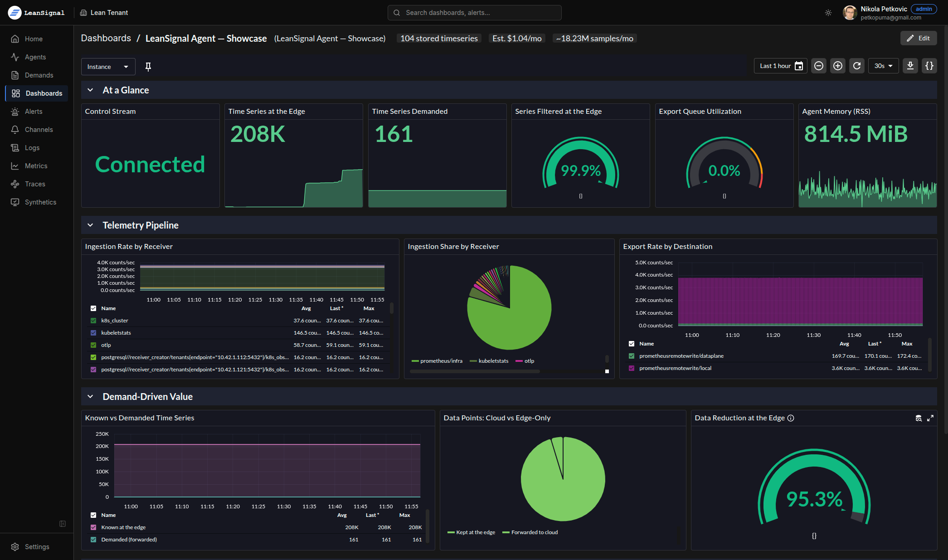The image size is (948, 560).
Task: Click the Edit dashboard button
Action: click(x=918, y=39)
